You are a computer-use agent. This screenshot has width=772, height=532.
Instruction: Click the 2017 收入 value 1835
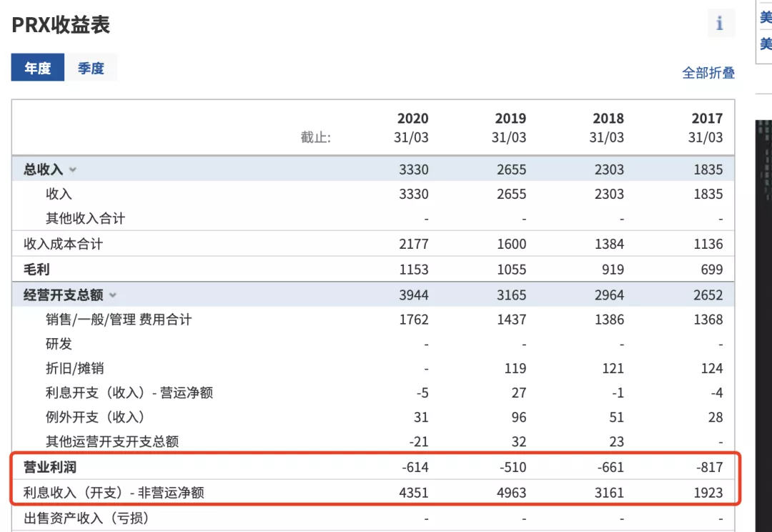(708, 194)
